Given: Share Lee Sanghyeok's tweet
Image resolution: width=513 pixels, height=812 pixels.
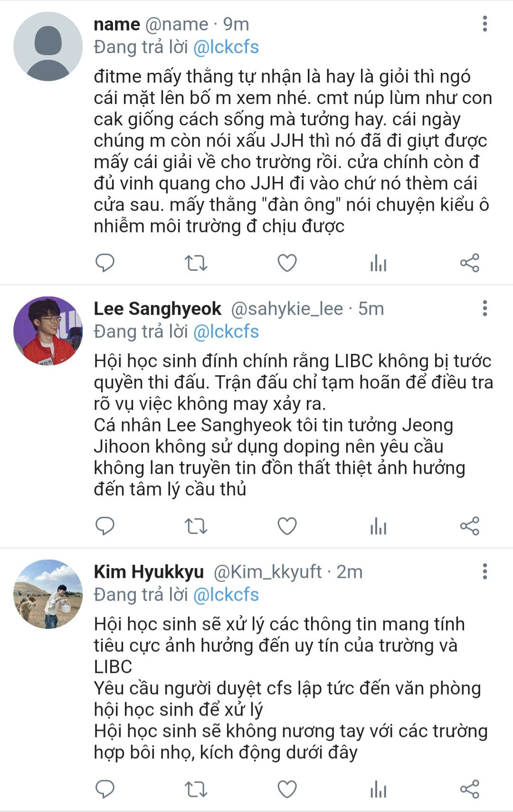Looking at the screenshot, I should coord(469,526).
